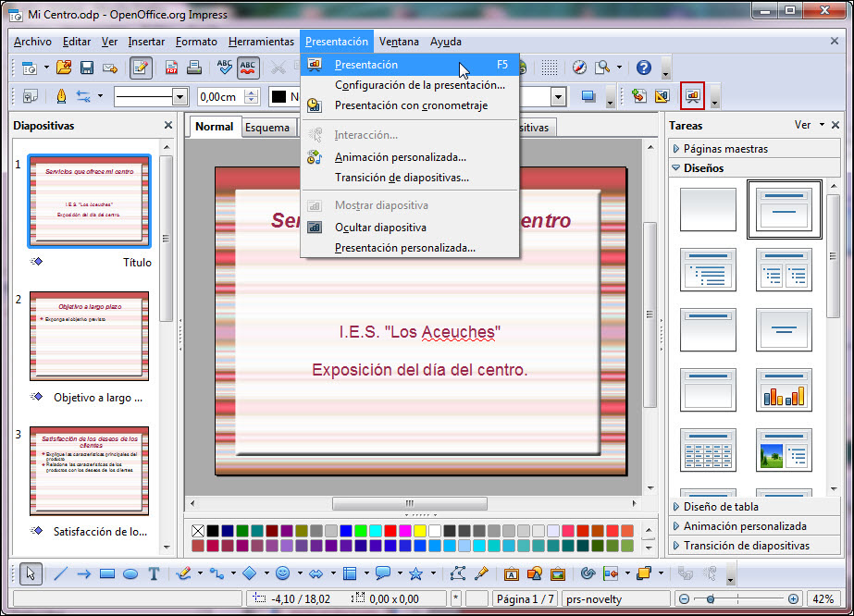This screenshot has height=616, width=854.
Task: Open file with the folder icon
Action: coord(64,68)
